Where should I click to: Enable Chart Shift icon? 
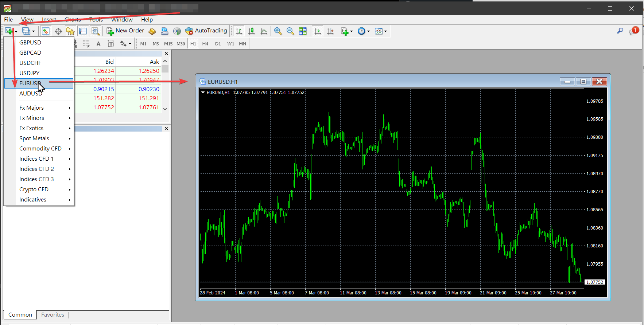point(330,31)
